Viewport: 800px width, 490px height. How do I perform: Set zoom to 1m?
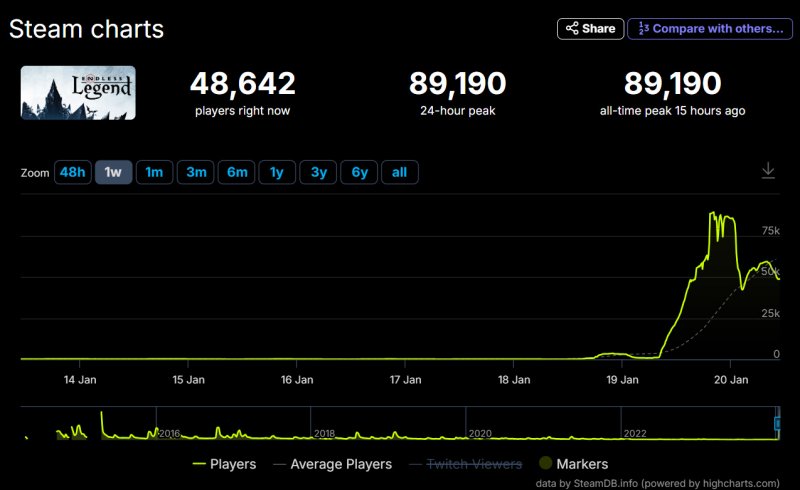click(154, 172)
